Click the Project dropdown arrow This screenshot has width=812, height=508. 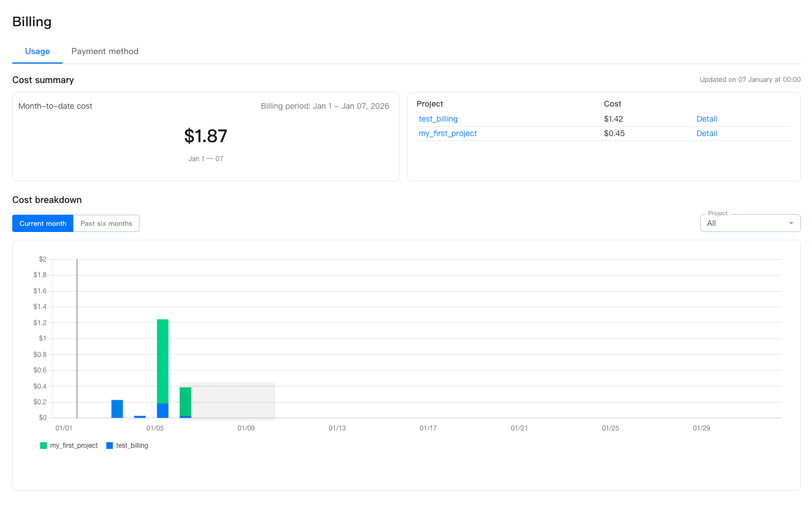point(791,223)
